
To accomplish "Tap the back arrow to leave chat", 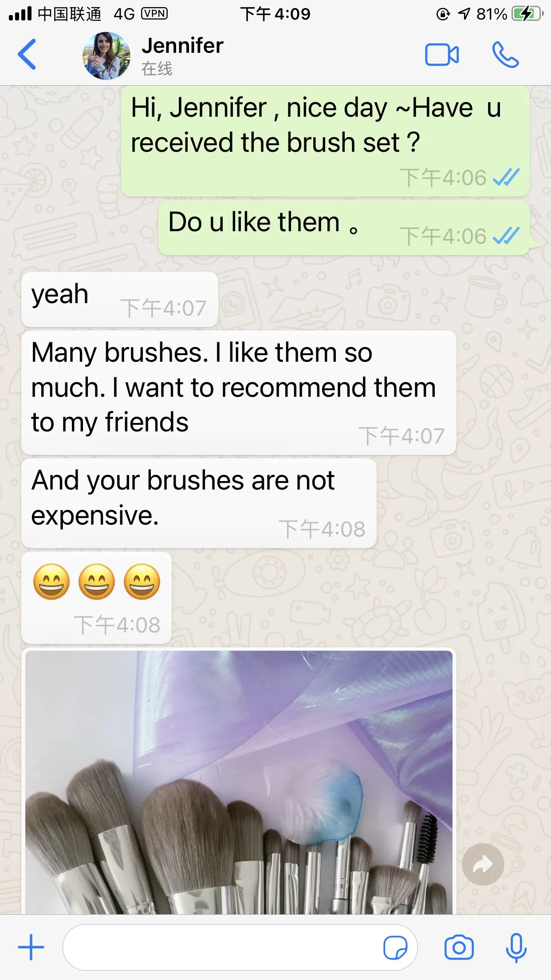I will point(27,55).
